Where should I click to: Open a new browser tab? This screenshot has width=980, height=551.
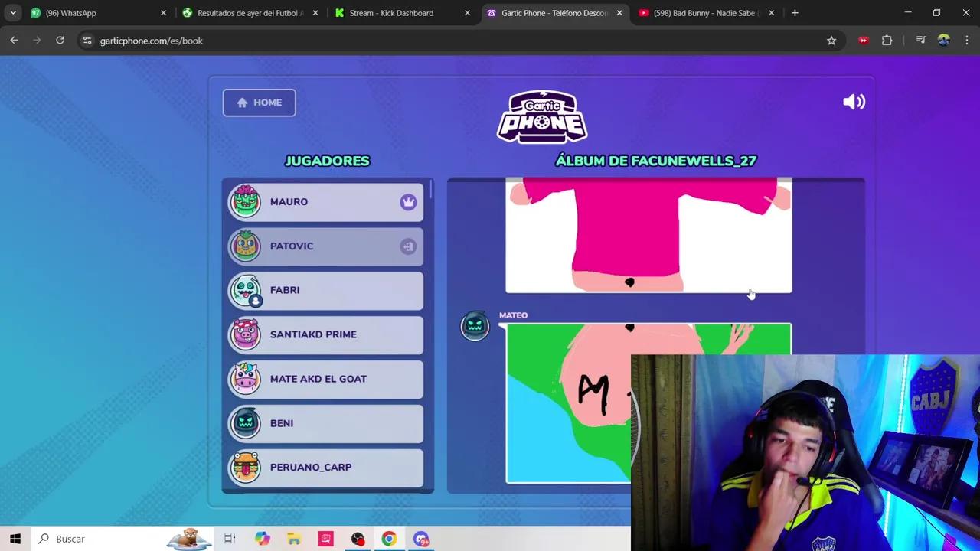pos(795,13)
